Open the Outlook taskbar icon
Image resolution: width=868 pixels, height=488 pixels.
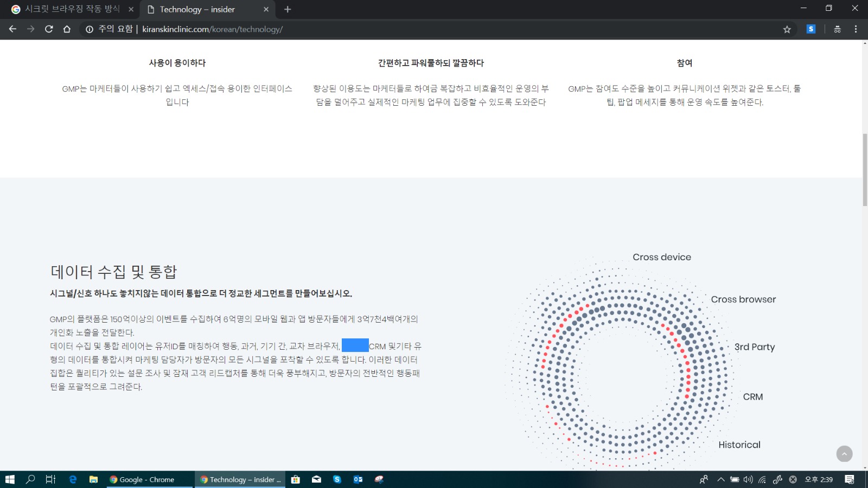358,479
